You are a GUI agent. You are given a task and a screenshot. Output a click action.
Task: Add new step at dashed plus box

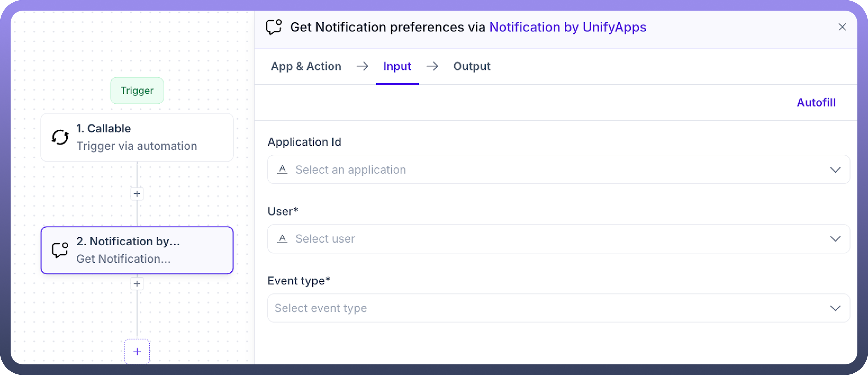click(137, 352)
